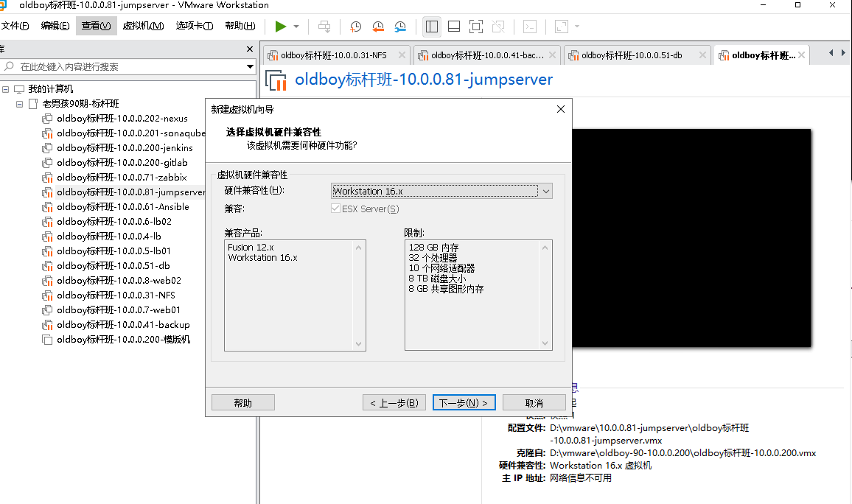The height and width of the screenshot is (504, 852).
Task: Select the 10.0.0.51-db VM in library
Action: [x=113, y=265]
